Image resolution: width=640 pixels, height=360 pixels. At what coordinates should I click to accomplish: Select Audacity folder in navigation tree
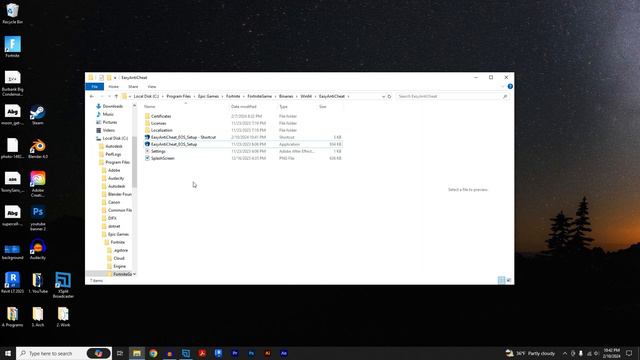click(x=116, y=178)
